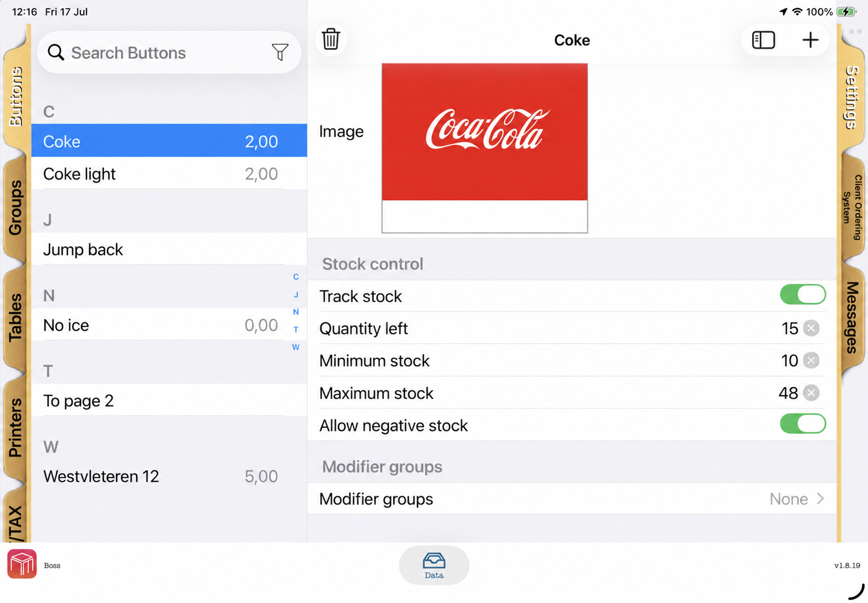Viewport: 868px width, 603px height.
Task: Jump to index letter T
Action: (x=296, y=329)
